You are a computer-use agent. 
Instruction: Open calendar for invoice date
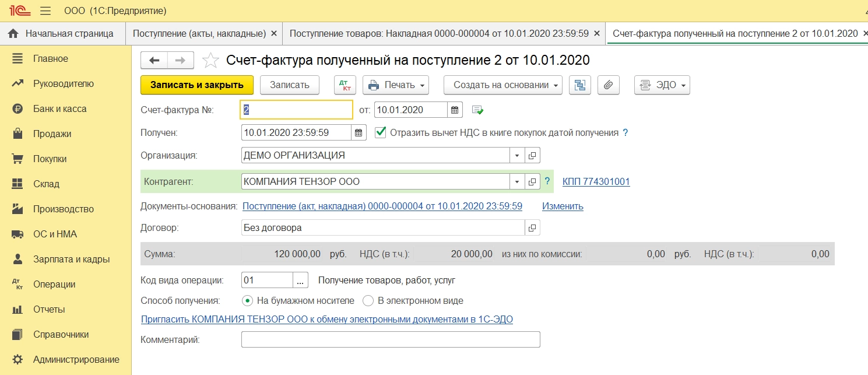[x=455, y=110]
